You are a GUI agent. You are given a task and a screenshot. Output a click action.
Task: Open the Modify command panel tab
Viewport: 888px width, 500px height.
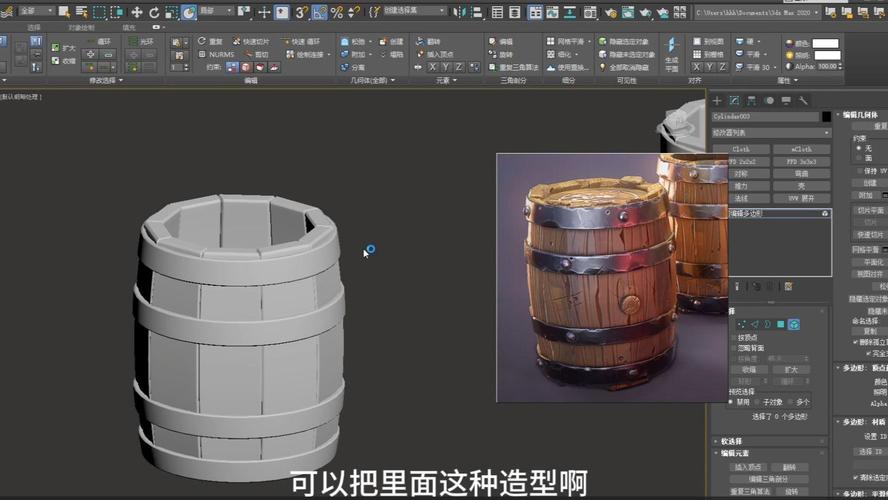(735, 101)
